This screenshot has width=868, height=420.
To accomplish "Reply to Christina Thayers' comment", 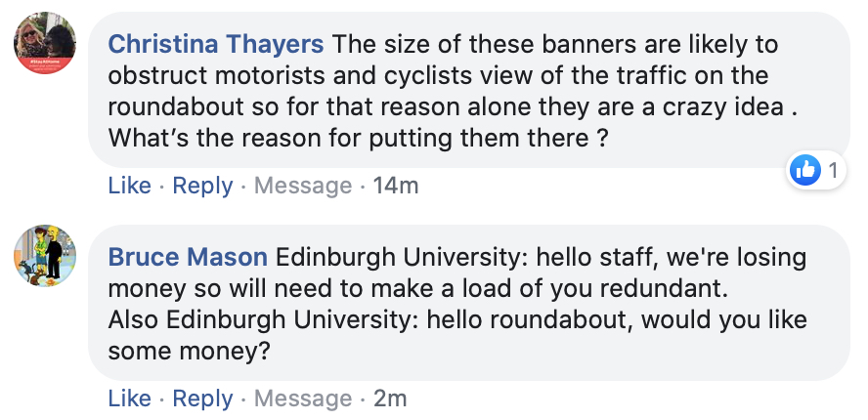I will (202, 186).
